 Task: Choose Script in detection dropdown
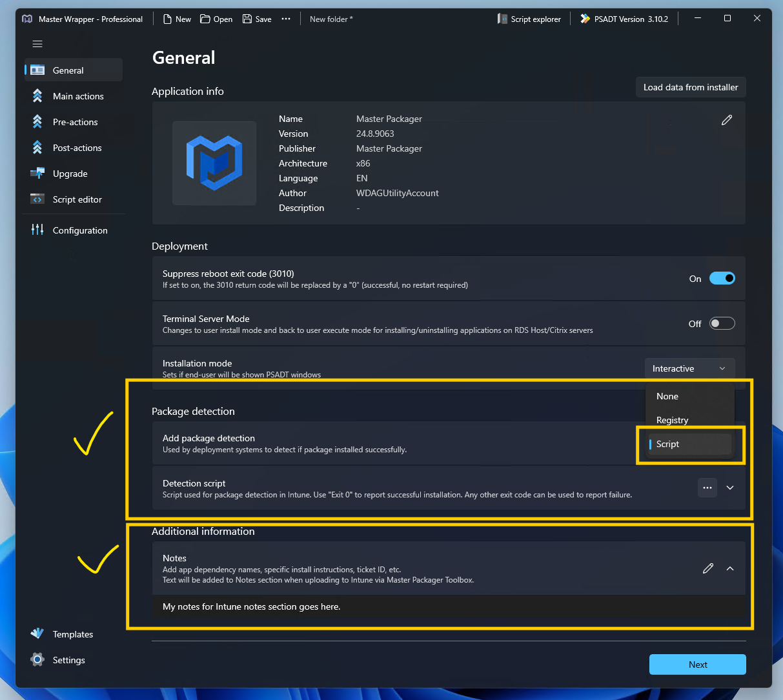(689, 444)
